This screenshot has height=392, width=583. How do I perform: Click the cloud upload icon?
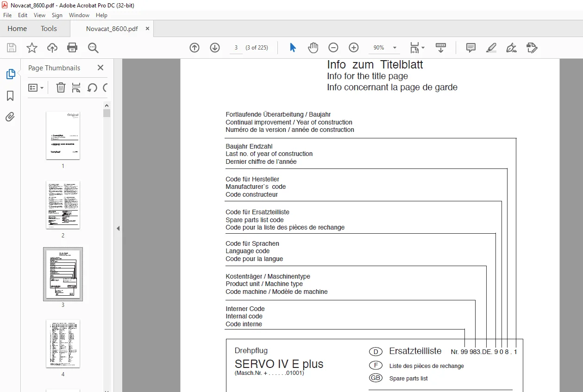pyautogui.click(x=52, y=48)
